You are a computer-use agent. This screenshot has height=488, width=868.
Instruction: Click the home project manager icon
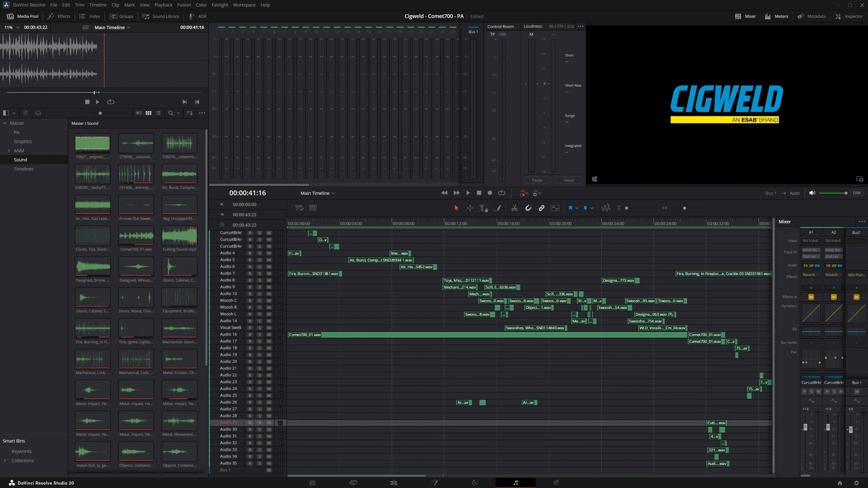tap(840, 483)
